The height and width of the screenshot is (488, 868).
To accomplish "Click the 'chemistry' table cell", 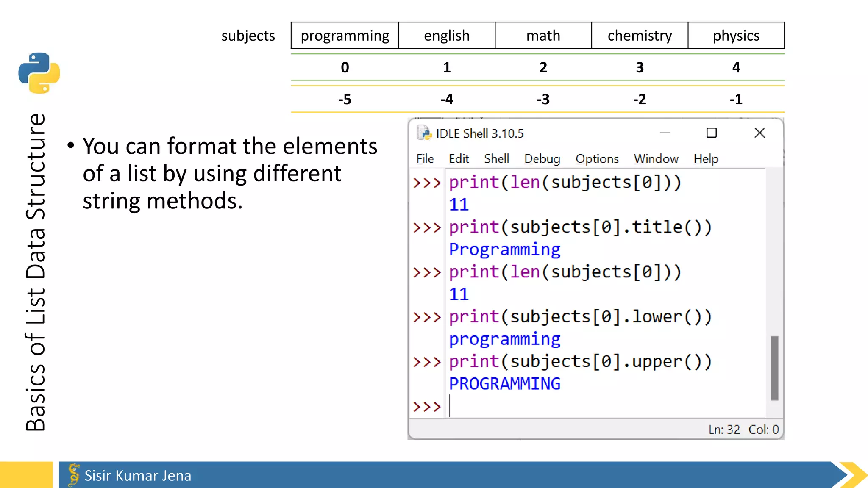I will [x=640, y=36].
